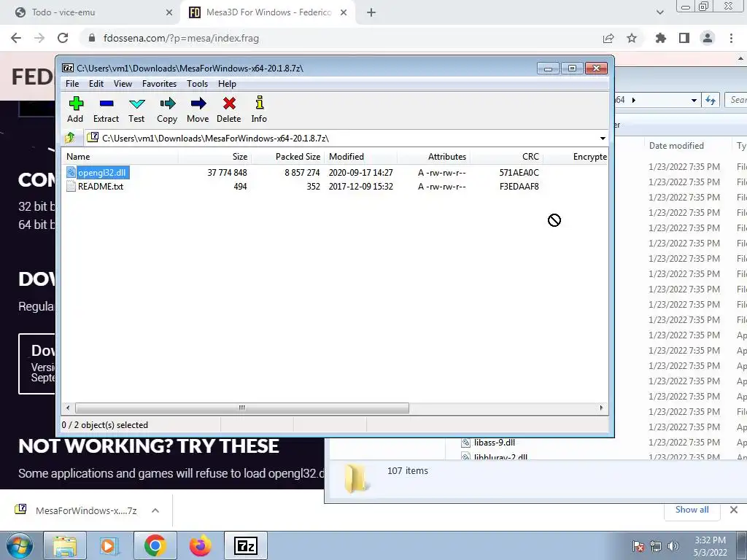Click the Explorer refresh button
This screenshot has width=747, height=560.
[711, 100]
